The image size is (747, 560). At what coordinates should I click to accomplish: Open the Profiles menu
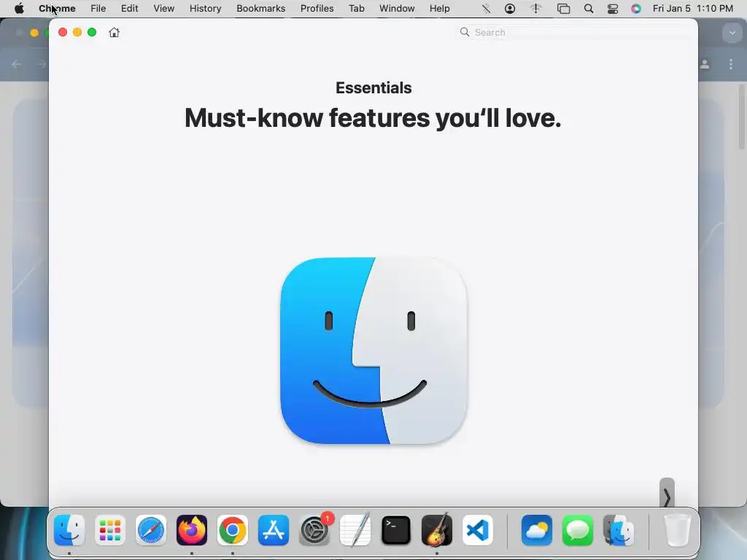[x=317, y=9]
